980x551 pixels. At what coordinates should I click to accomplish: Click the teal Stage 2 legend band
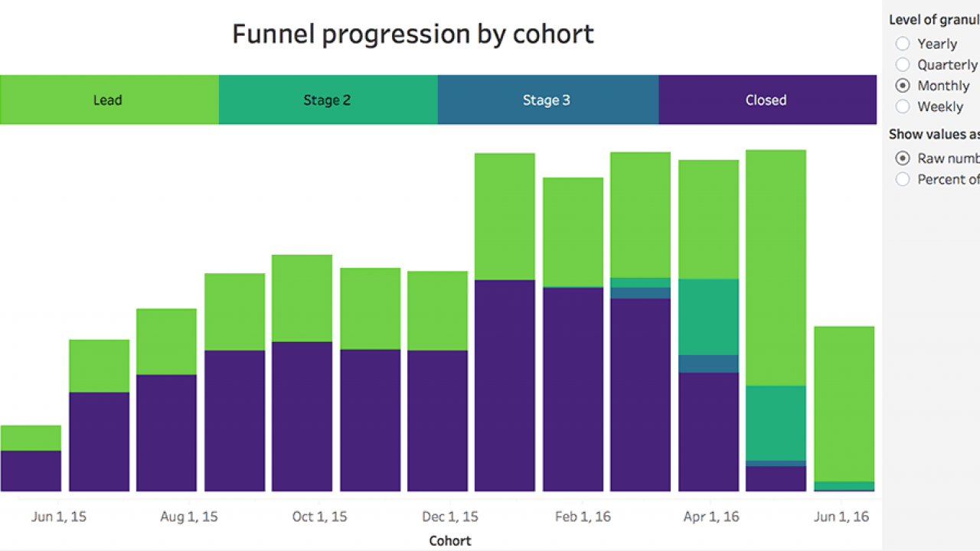328,99
